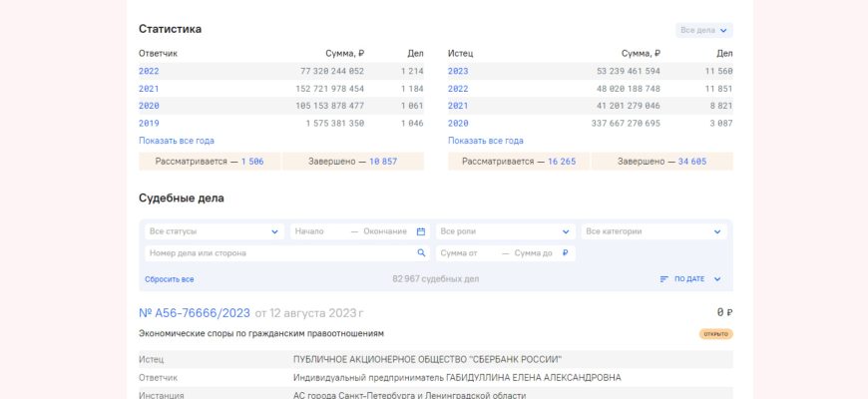
Task: Open the Все дела dropdown in Статистика
Action: point(704,31)
